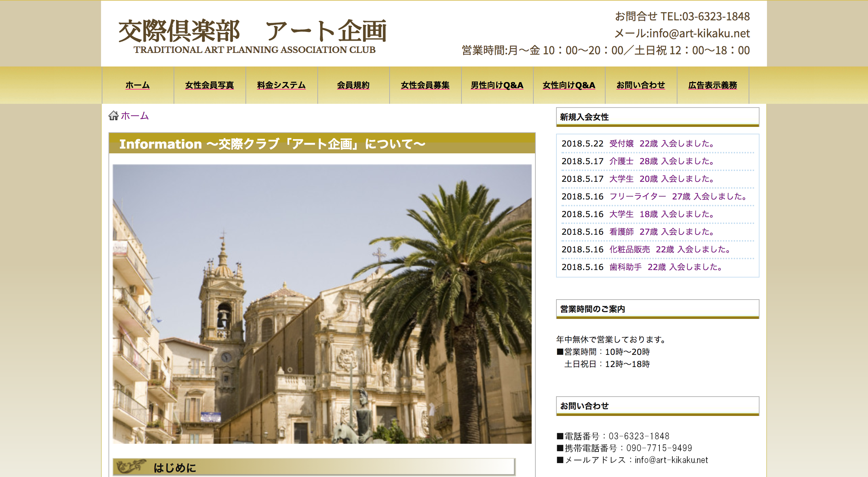Click the church and palm tree photo
The width and height of the screenshot is (868, 477).
tap(322, 304)
